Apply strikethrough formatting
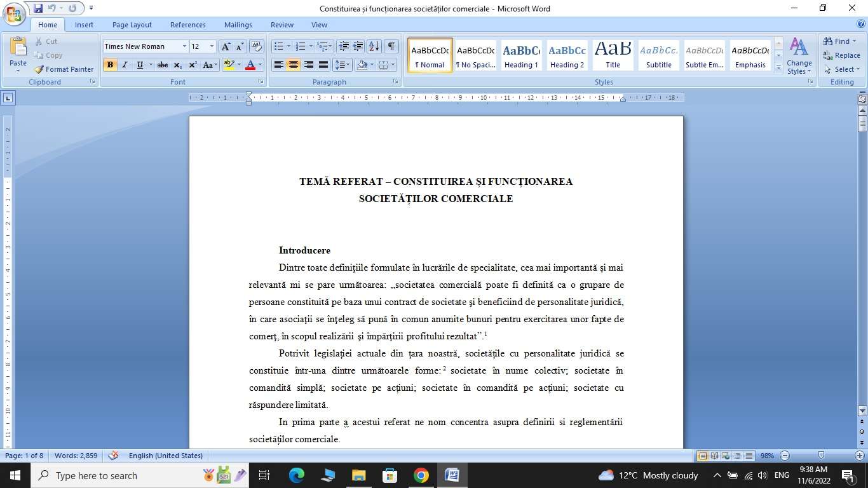The height and width of the screenshot is (488, 868). (x=163, y=65)
